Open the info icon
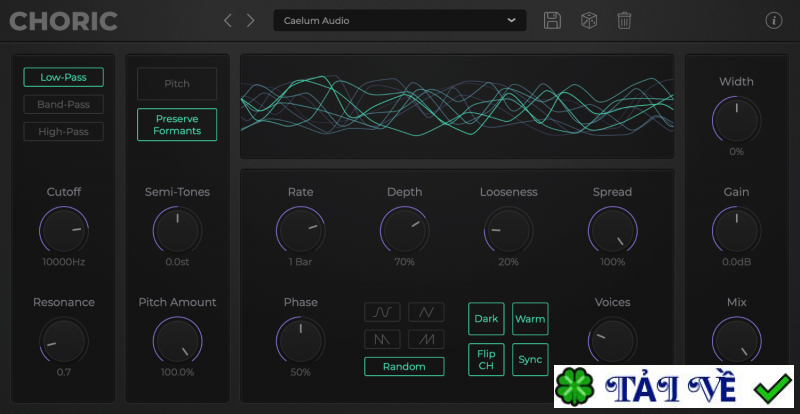 (x=774, y=21)
